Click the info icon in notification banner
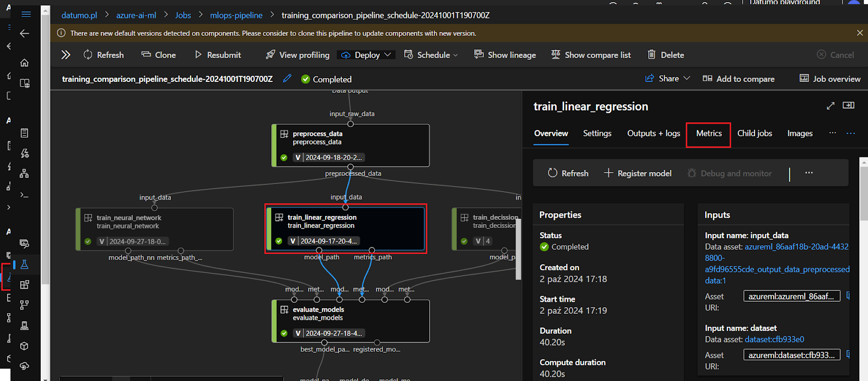 (x=61, y=33)
